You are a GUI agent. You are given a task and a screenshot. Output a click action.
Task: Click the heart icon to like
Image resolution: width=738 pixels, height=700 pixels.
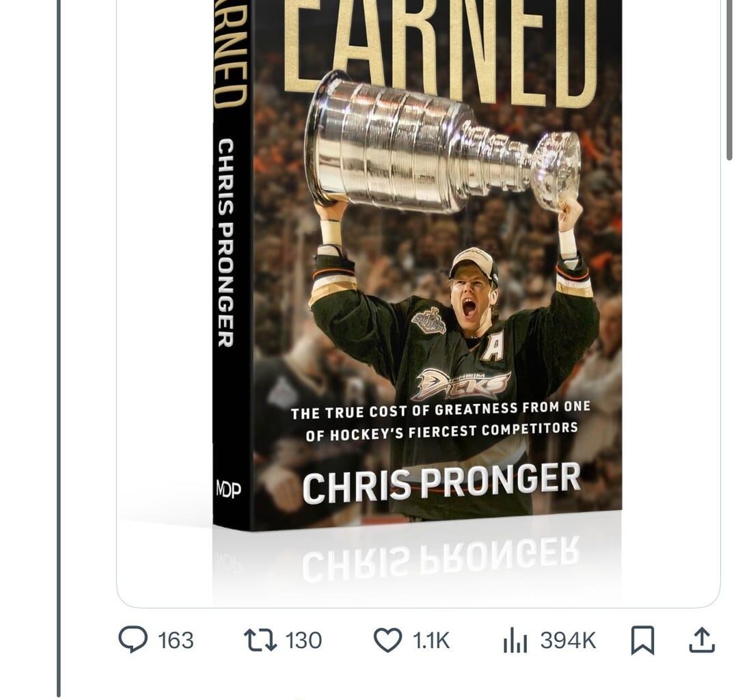(x=388, y=641)
